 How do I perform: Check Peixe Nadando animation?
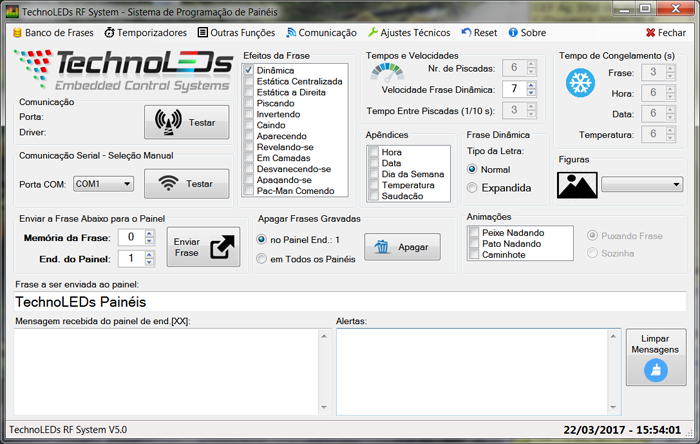[x=474, y=232]
